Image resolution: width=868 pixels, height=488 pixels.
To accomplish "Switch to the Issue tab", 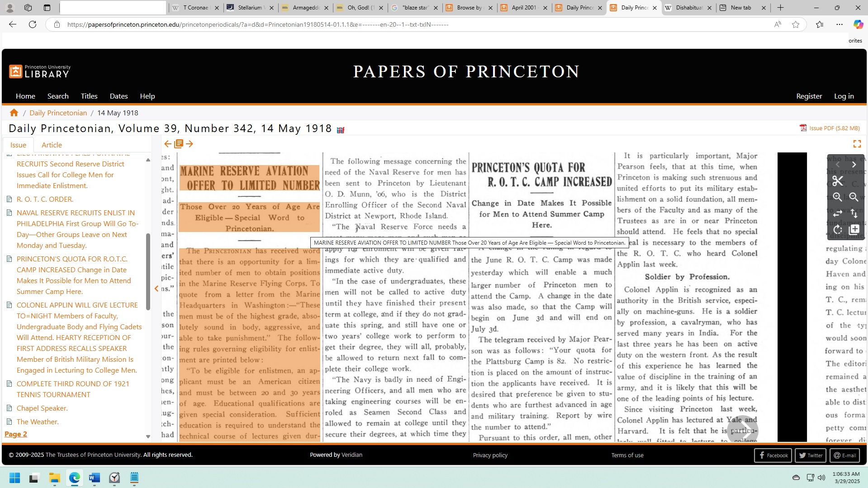I will (18, 145).
